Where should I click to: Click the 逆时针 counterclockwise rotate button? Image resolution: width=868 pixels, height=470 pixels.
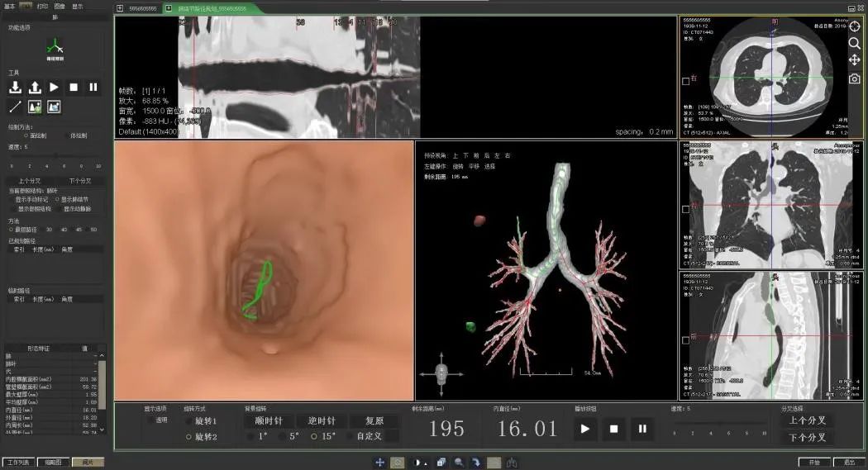click(x=322, y=421)
